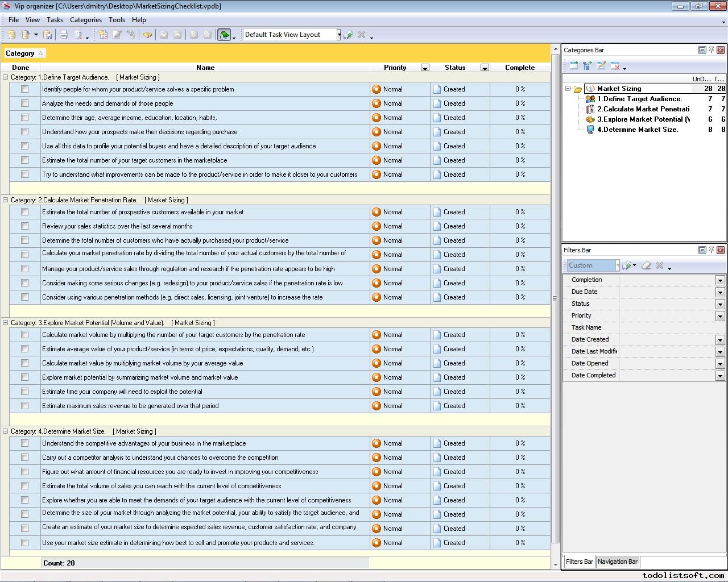The image size is (728, 582).
Task: Sort tasks by the Name column header
Action: point(205,68)
